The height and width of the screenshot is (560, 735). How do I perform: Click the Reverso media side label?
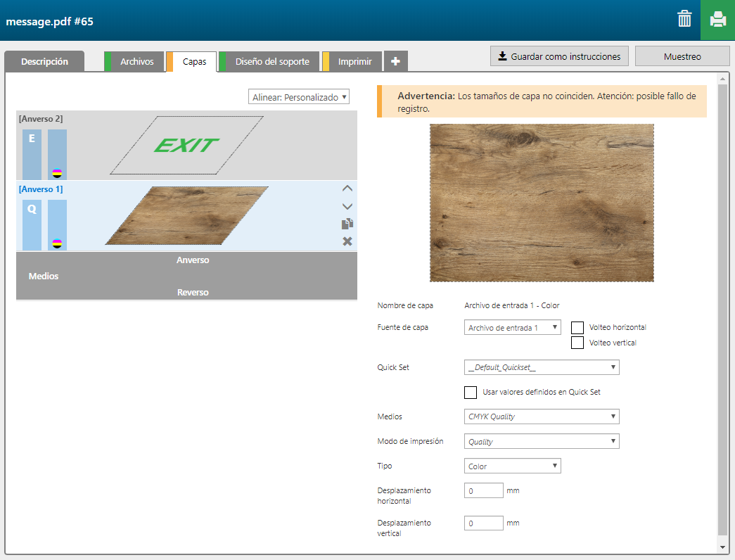click(193, 292)
